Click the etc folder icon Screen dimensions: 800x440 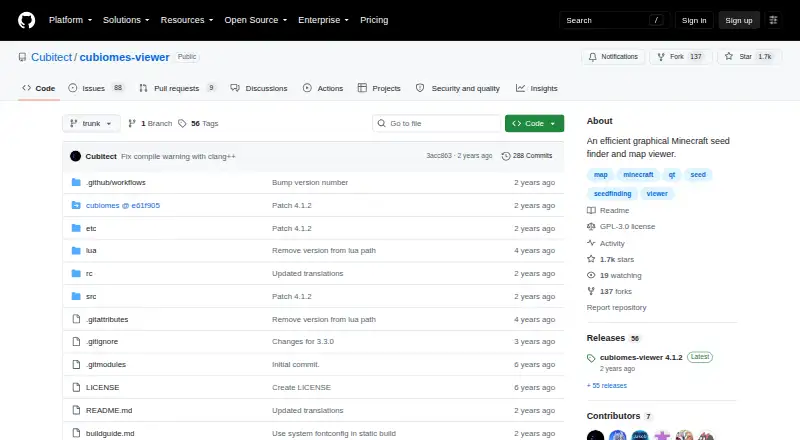(76, 228)
